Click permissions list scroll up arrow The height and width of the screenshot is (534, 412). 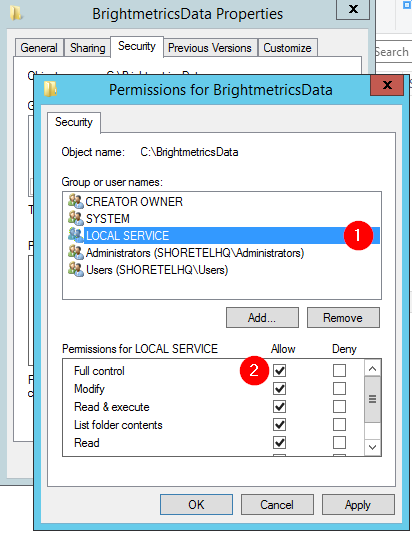click(373, 368)
